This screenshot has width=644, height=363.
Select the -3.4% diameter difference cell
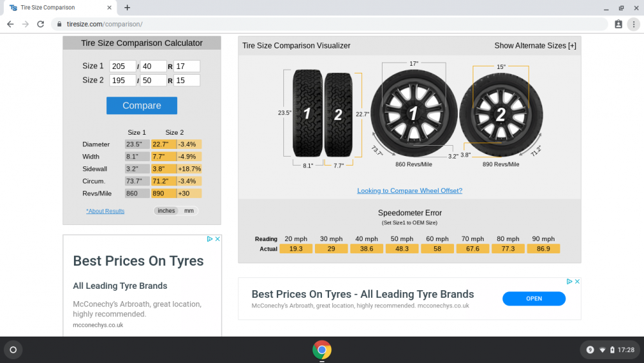click(189, 144)
